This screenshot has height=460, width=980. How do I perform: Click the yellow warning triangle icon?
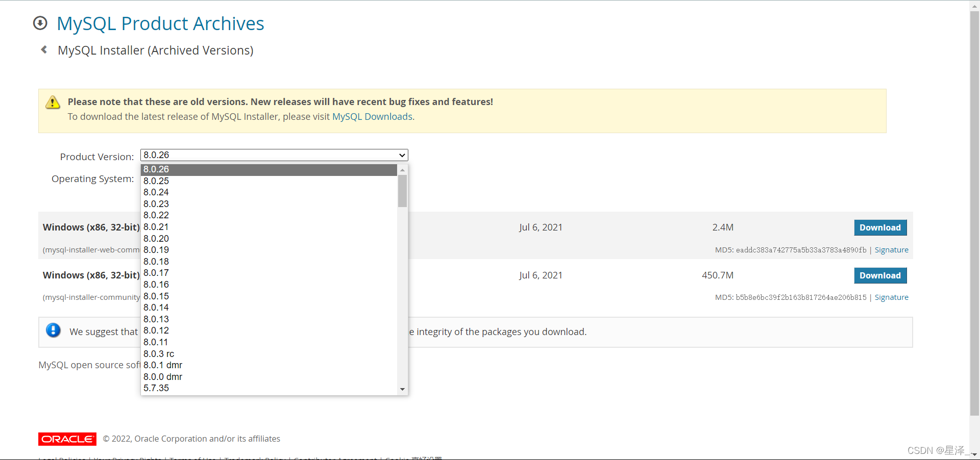tap(53, 103)
